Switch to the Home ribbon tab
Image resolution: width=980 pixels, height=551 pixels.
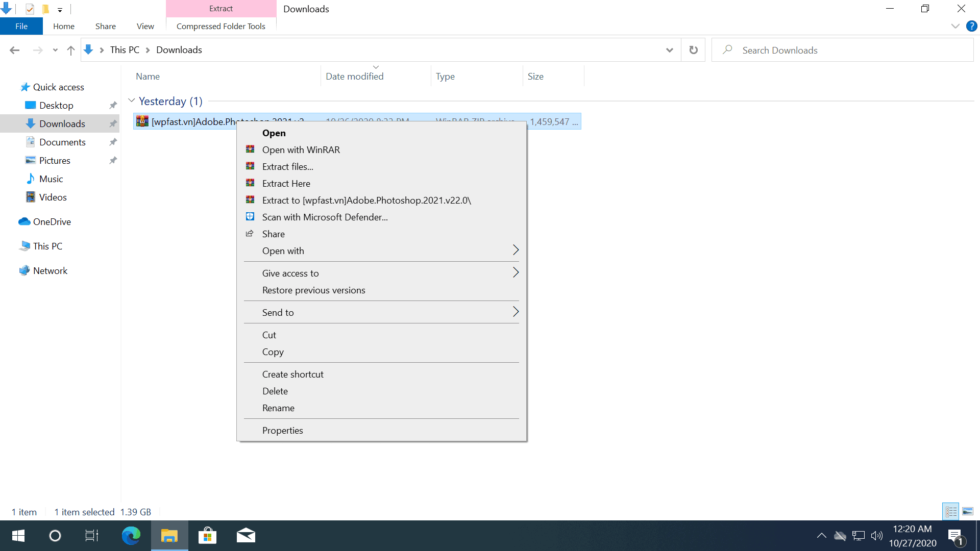[x=64, y=26]
